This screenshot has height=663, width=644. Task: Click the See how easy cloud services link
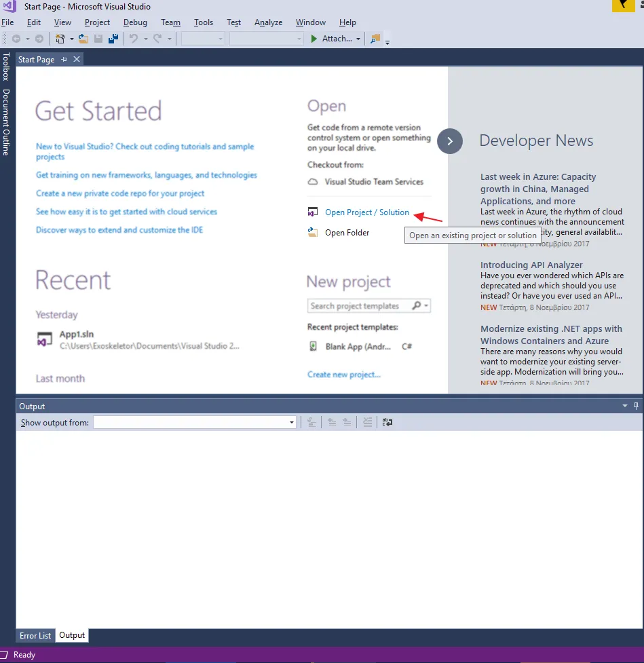pos(126,212)
